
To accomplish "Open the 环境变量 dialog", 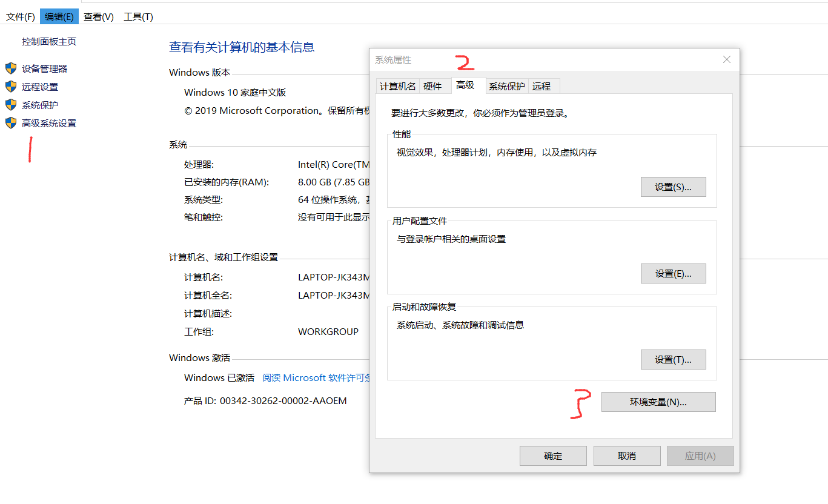I will click(658, 402).
